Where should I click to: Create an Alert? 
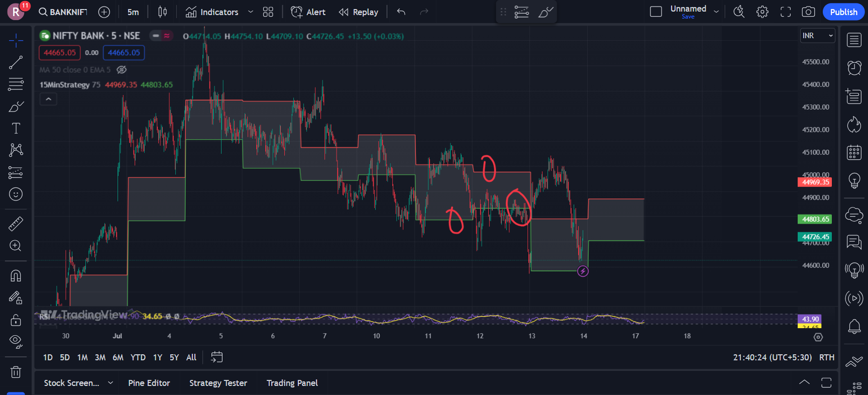[x=308, y=12]
